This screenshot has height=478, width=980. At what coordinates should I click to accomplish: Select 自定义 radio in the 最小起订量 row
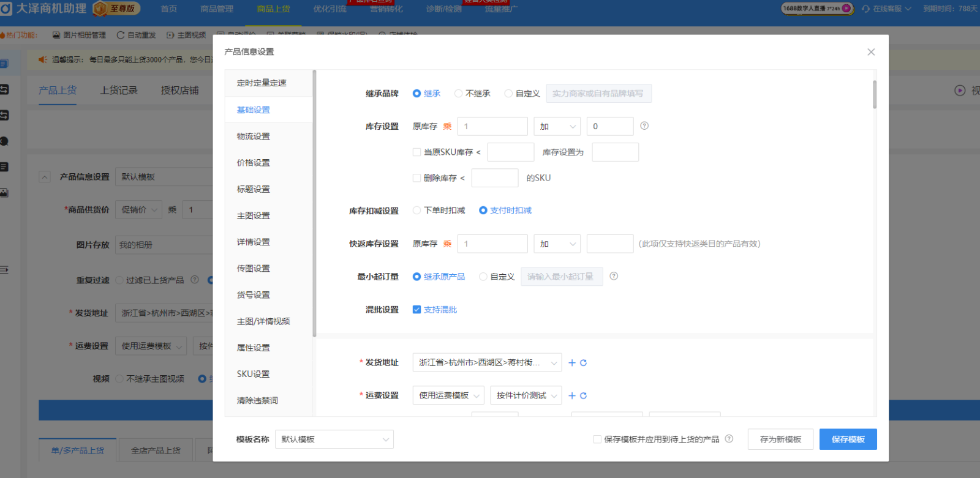pos(483,277)
